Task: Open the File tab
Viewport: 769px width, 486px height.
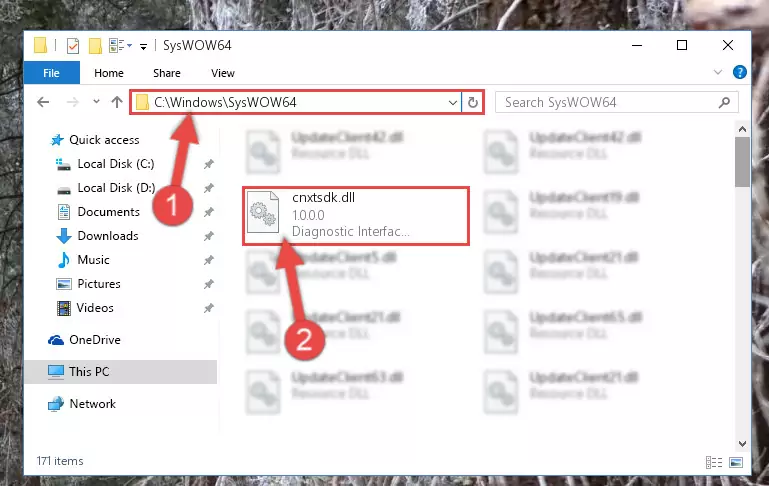Action: (x=51, y=73)
